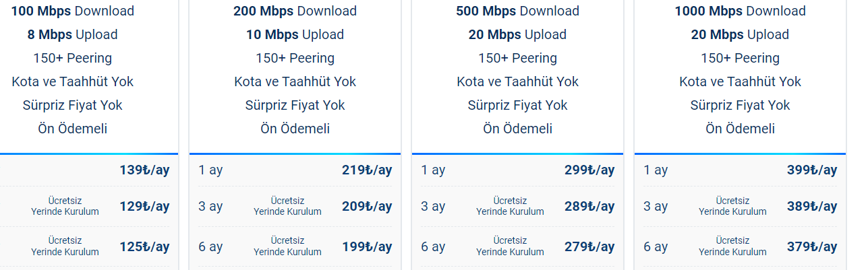This screenshot has height=270, width=868.
Task: Select the 139₺/ay price option
Action: click(x=89, y=170)
